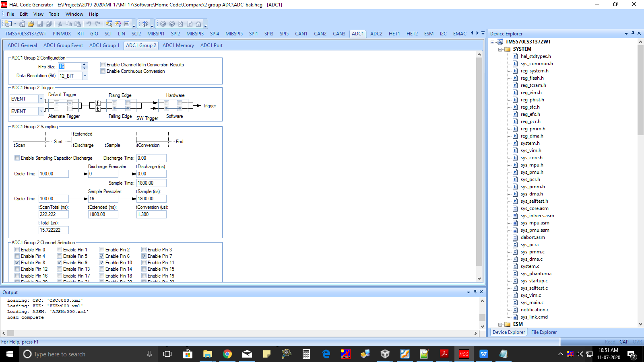Switch to PINMUX tab
Image resolution: width=644 pixels, height=362 pixels.
pos(62,34)
